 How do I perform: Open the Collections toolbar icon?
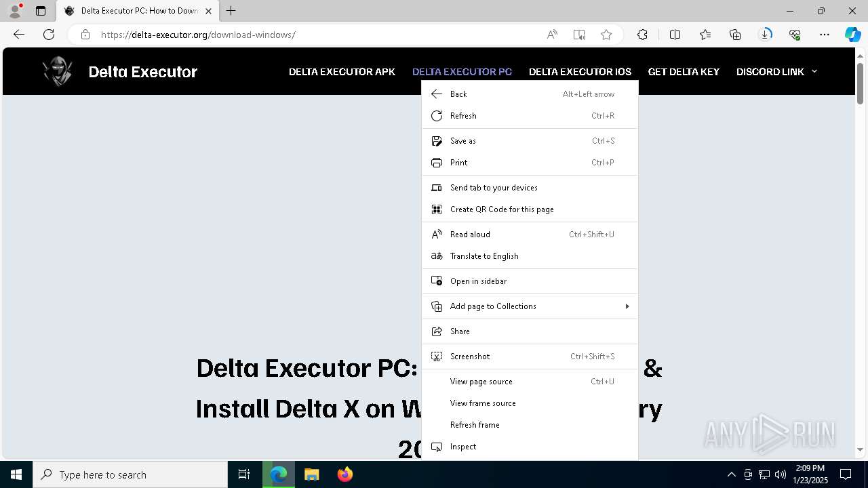pos(735,35)
